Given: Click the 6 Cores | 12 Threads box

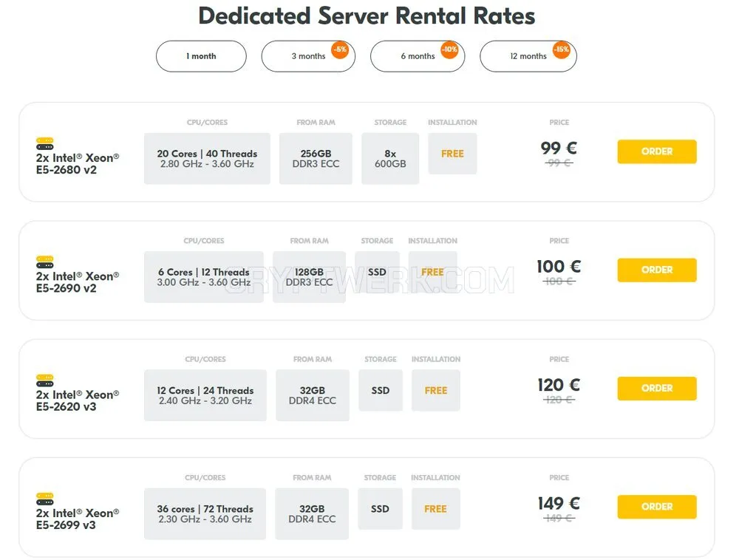Looking at the screenshot, I should click(204, 277).
